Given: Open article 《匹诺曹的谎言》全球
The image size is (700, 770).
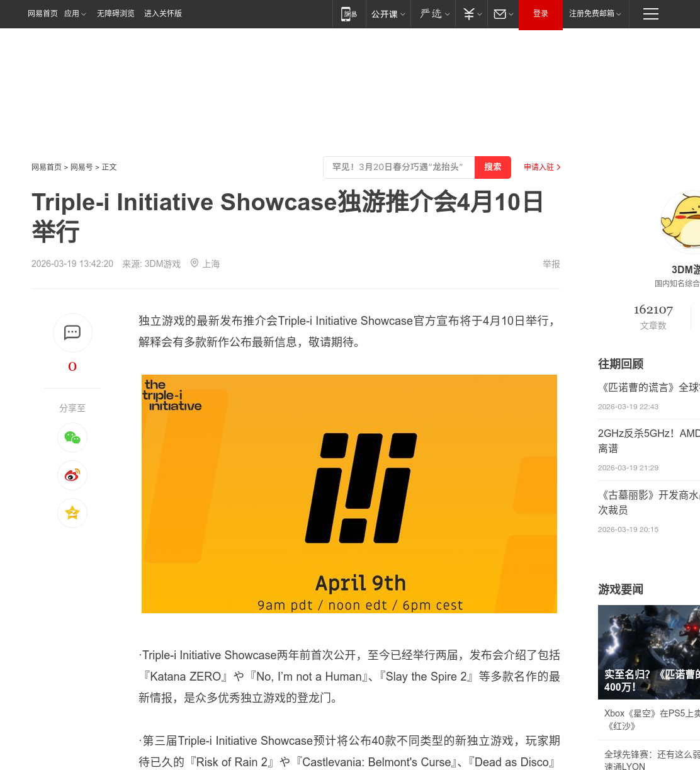Looking at the screenshot, I should click(x=649, y=387).
